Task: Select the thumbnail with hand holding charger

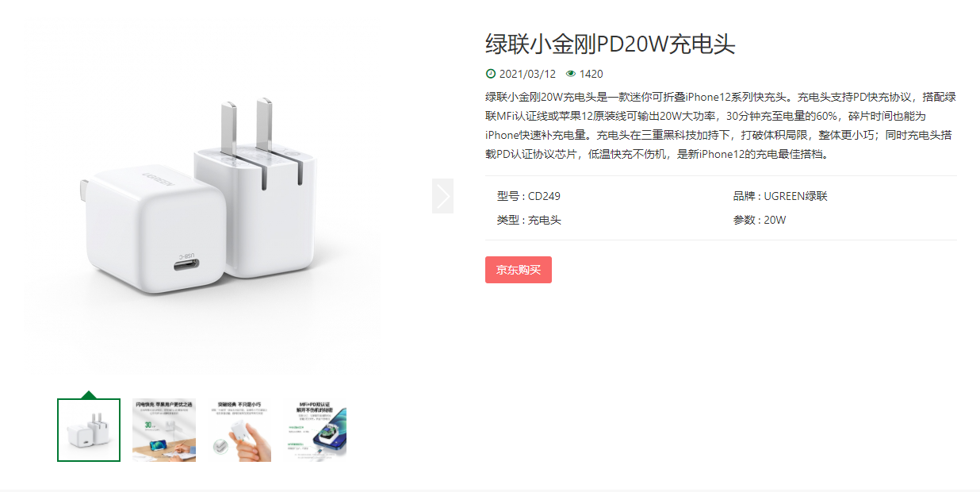Action: coord(239,430)
